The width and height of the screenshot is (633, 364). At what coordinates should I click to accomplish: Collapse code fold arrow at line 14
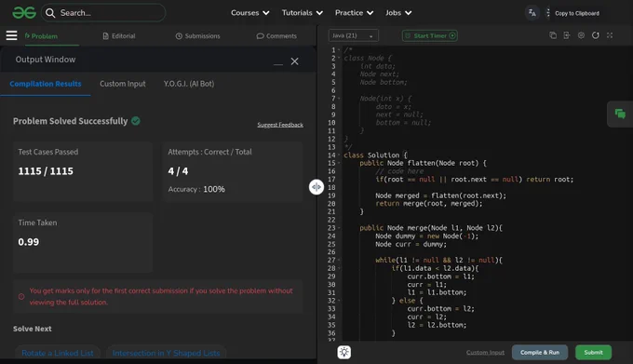[339, 155]
